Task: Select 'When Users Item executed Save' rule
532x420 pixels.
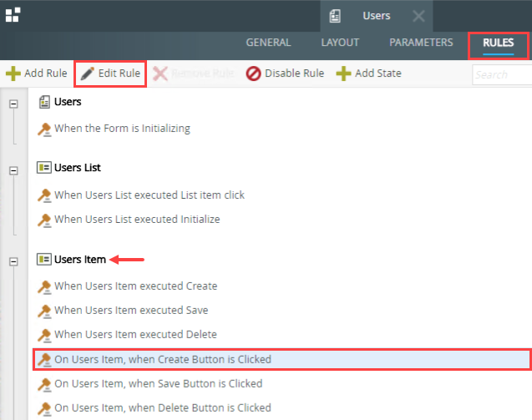Action: click(x=131, y=311)
